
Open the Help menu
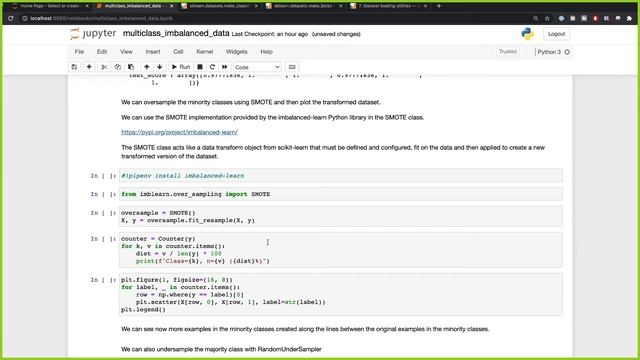click(267, 52)
